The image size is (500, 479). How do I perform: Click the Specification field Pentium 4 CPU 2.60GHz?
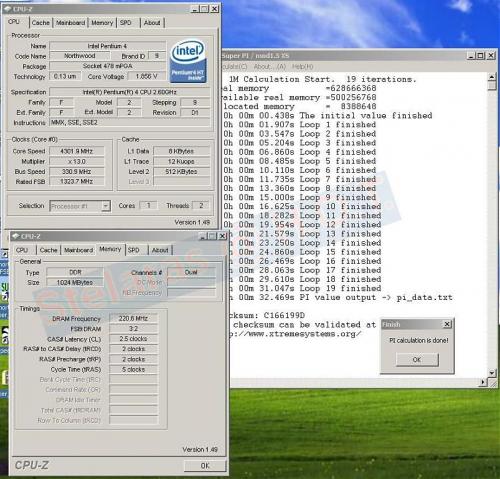pos(130,92)
